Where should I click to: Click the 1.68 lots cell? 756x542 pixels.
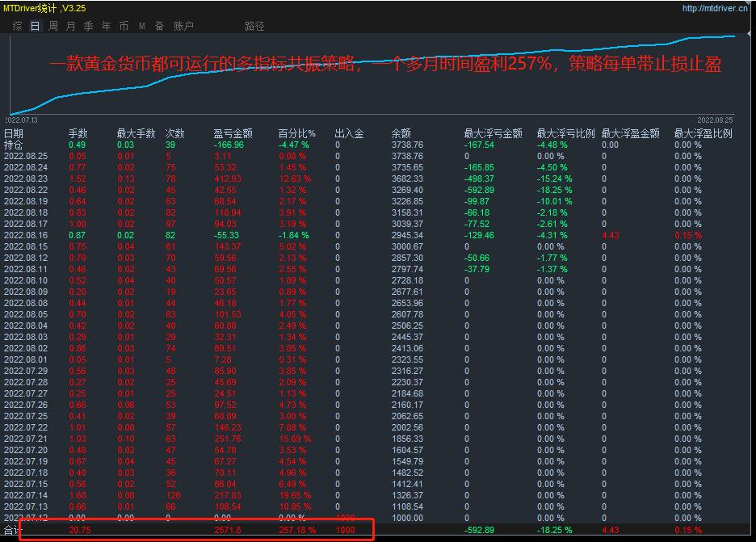point(78,495)
